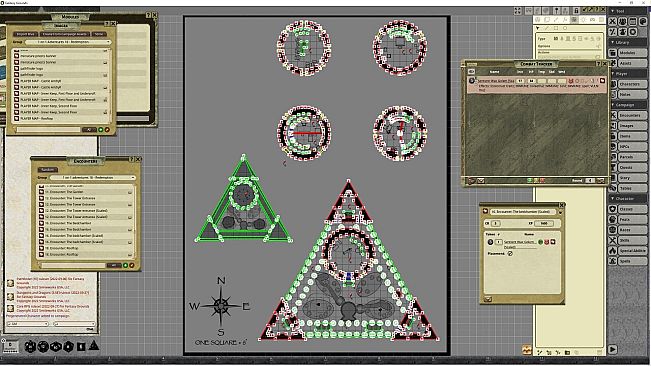Open the Group dropdown in Encounters window
Image resolution: width=651 pixels, height=366 pixels.
[x=92, y=178]
